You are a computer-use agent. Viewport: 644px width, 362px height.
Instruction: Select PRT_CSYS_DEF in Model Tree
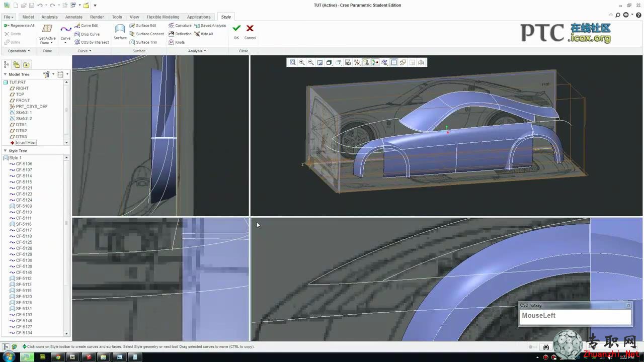(x=29, y=107)
